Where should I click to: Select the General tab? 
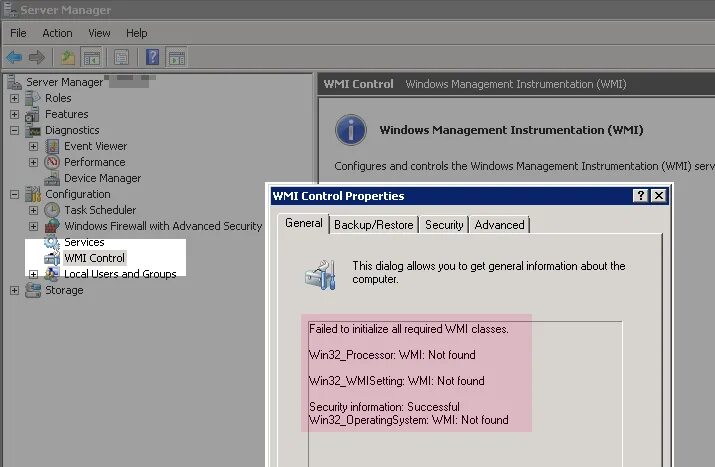point(304,223)
